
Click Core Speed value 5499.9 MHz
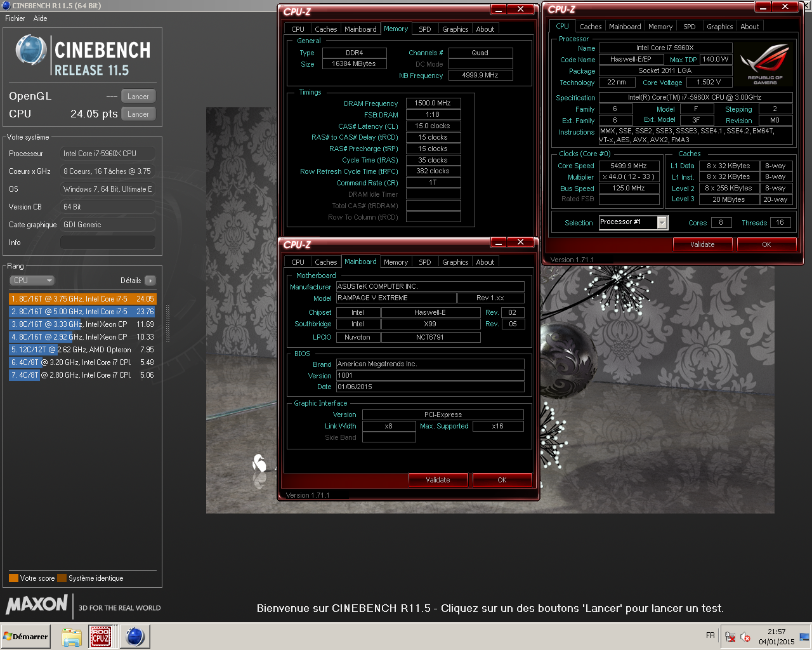point(629,166)
